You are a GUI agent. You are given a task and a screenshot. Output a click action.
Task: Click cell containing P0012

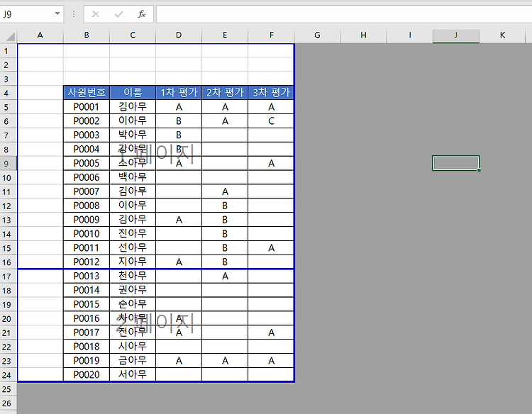87,262
